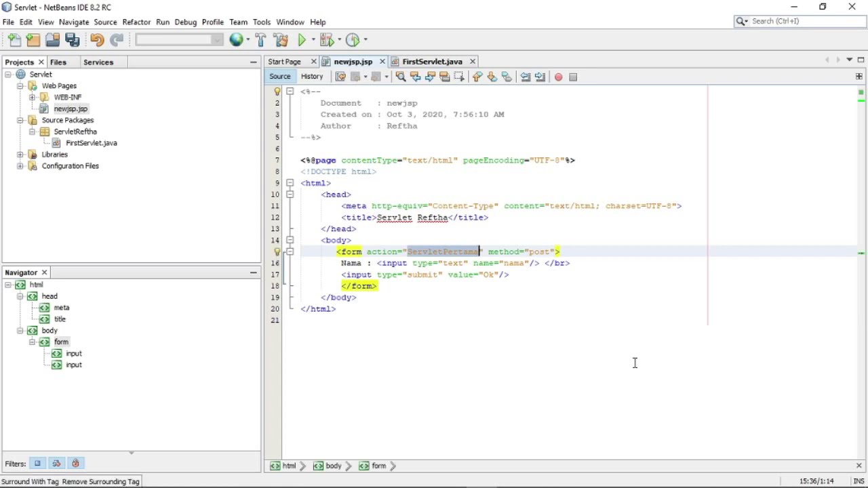Expand the Libraries node

(20, 155)
